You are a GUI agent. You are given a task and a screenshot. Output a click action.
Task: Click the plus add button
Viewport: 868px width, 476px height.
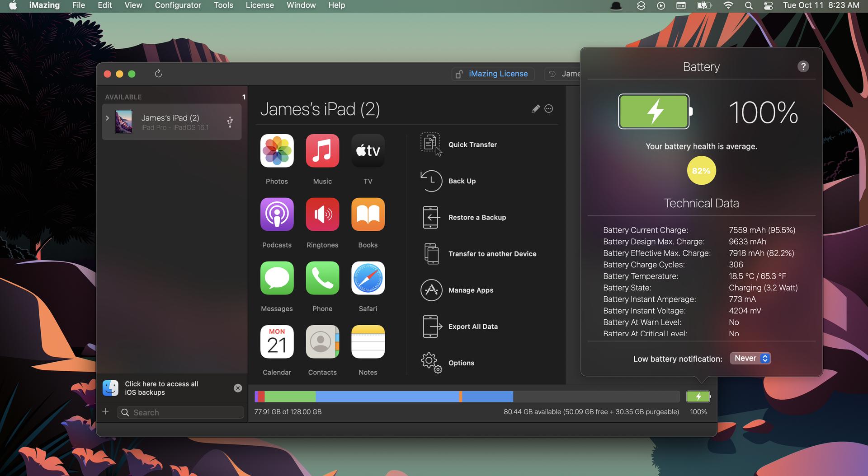pyautogui.click(x=105, y=411)
